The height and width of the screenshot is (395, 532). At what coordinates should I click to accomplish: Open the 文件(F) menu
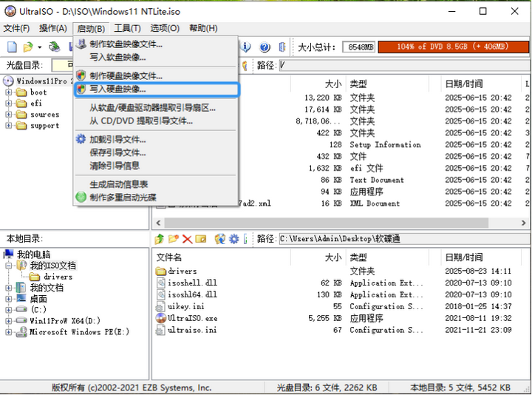coord(16,28)
